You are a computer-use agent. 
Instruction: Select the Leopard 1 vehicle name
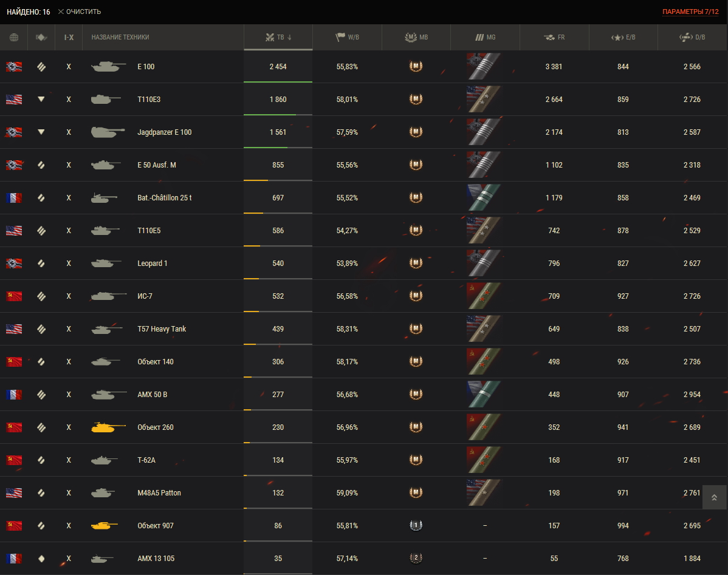(153, 263)
